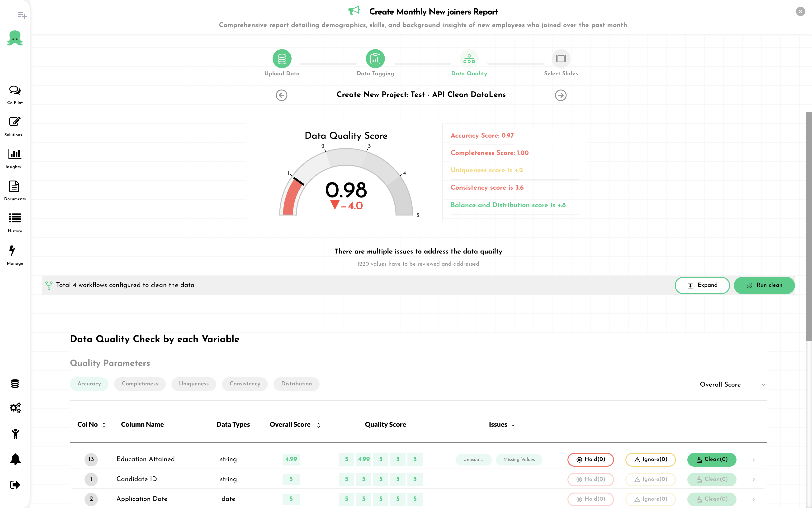Image resolution: width=812 pixels, height=508 pixels.
Task: Toggle the Accuracy quality parameter filter
Action: (x=89, y=384)
